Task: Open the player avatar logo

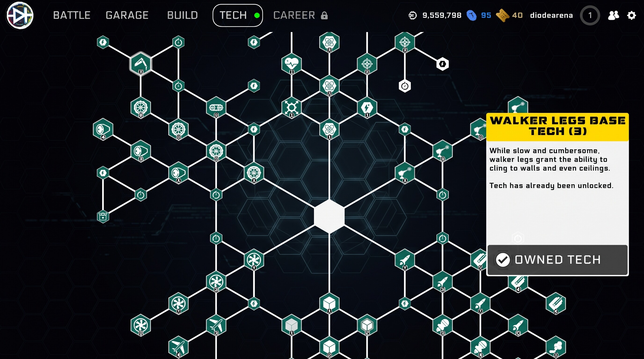Action: click(x=20, y=15)
